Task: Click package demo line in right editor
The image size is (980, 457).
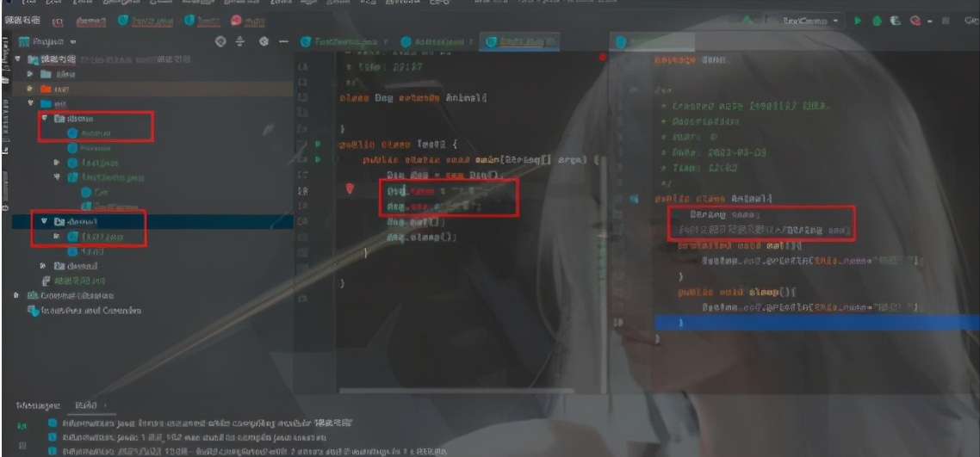Action: click(692, 60)
